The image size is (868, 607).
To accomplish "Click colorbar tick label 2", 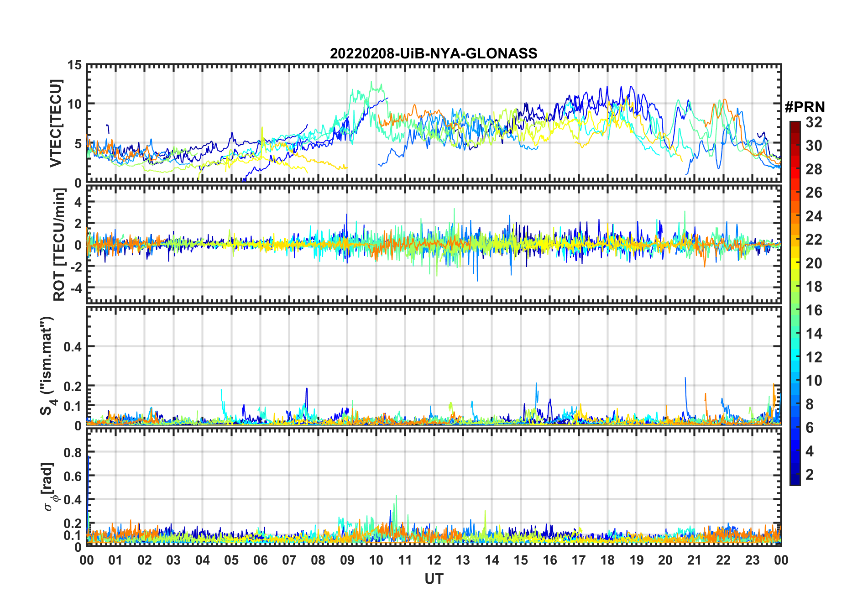I will tap(810, 475).
